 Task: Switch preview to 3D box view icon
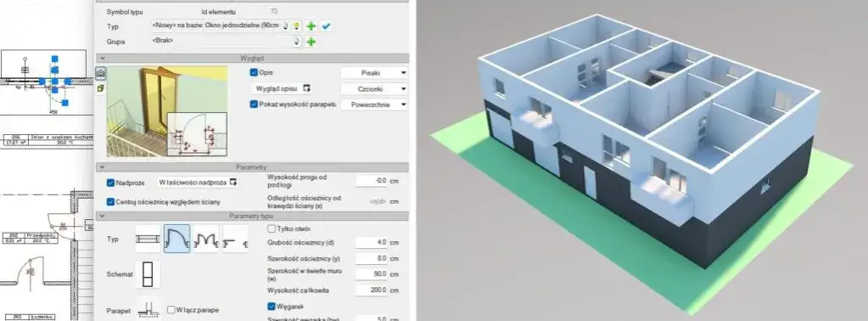[101, 88]
